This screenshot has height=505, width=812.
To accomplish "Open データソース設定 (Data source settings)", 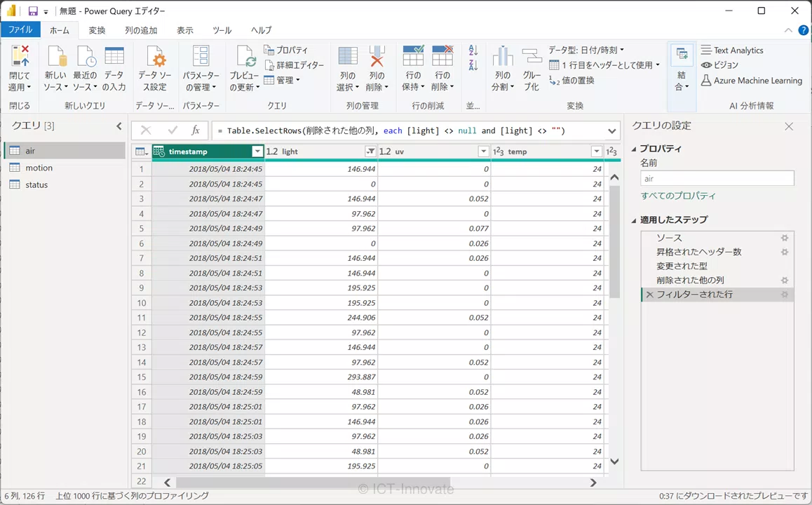I will tap(155, 56).
